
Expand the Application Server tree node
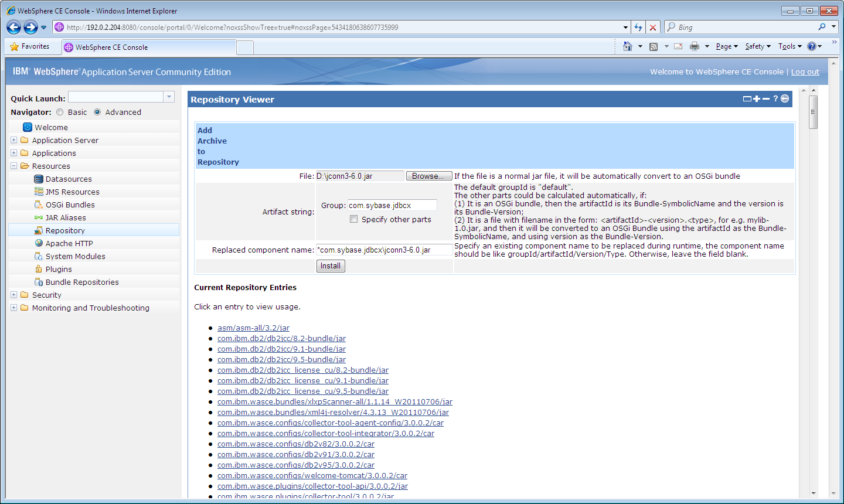pyautogui.click(x=13, y=140)
